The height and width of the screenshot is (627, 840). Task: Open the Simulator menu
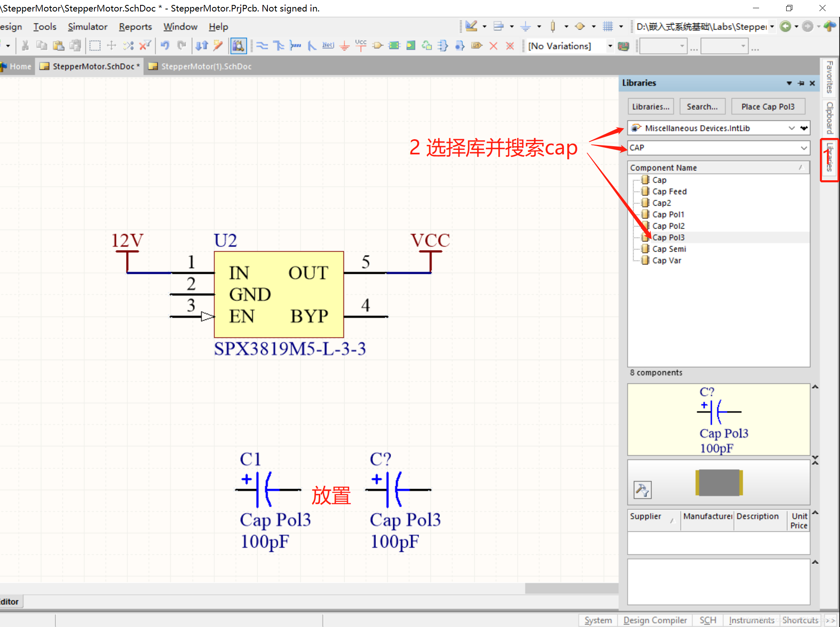[x=87, y=27]
